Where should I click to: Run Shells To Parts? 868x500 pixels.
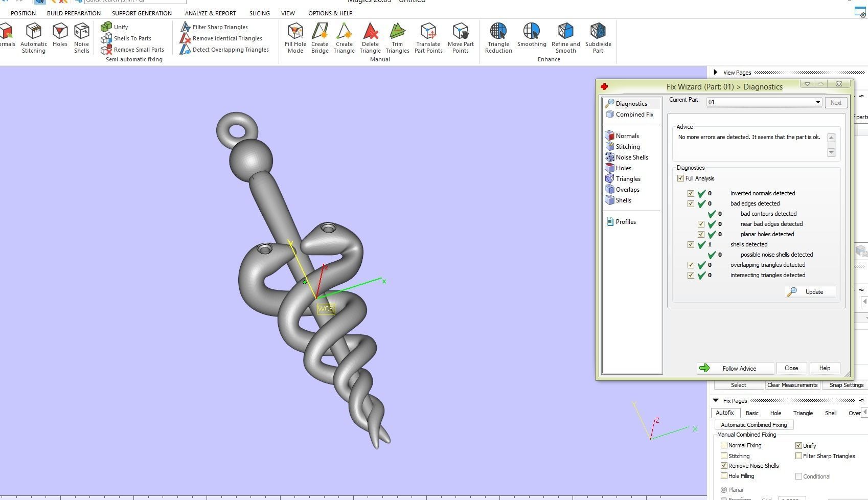click(126, 38)
